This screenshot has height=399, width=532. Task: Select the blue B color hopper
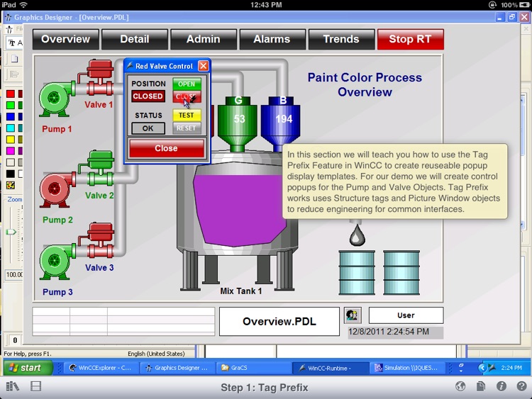tap(281, 124)
